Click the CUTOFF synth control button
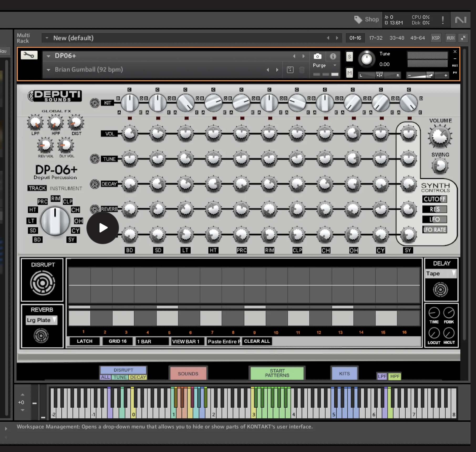Screen dimensions: 476x452 click(x=434, y=199)
